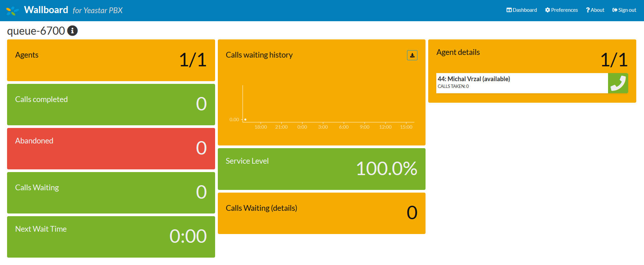Open Preferences from the top bar
Viewport: 644px width, 265px height.
(561, 10)
